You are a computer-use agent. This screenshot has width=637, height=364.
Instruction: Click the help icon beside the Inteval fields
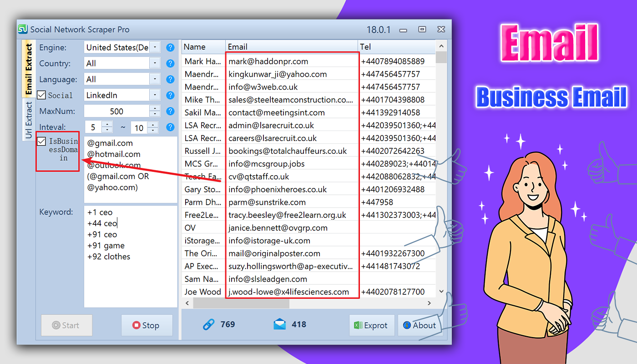click(170, 127)
